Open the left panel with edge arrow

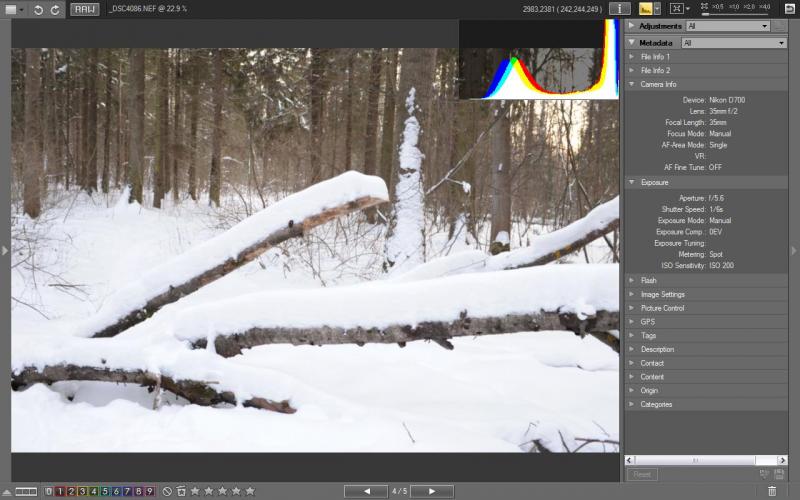coord(5,251)
